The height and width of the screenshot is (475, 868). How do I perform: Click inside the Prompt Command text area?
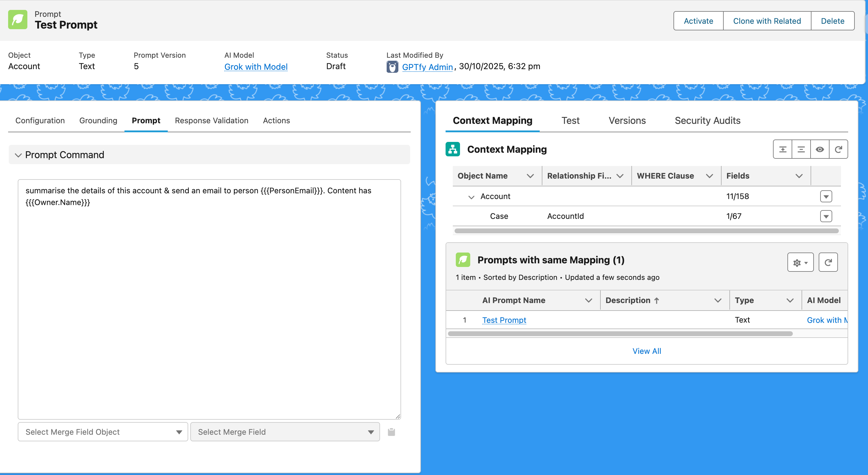(209, 303)
